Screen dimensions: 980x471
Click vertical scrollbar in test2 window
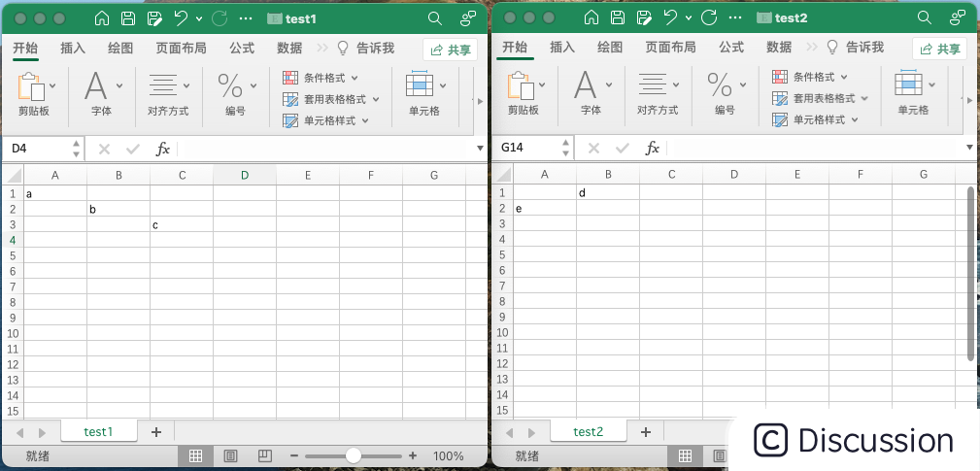[x=970, y=273]
